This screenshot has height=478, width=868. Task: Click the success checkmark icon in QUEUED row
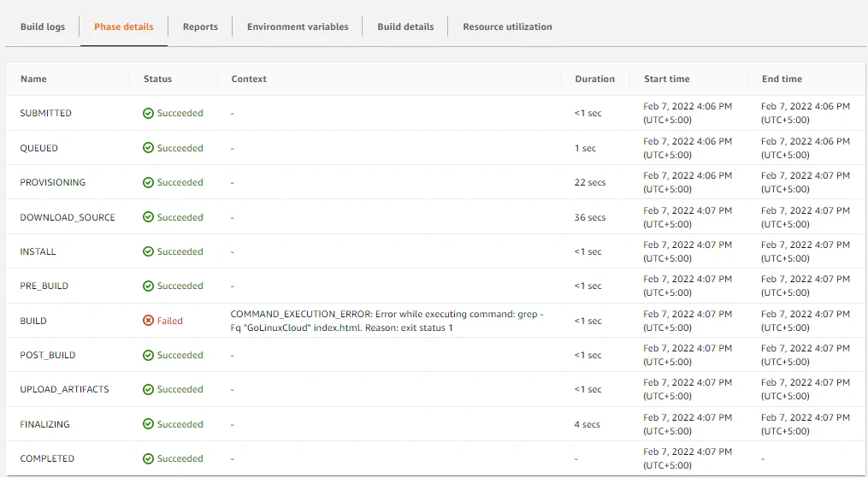point(149,148)
